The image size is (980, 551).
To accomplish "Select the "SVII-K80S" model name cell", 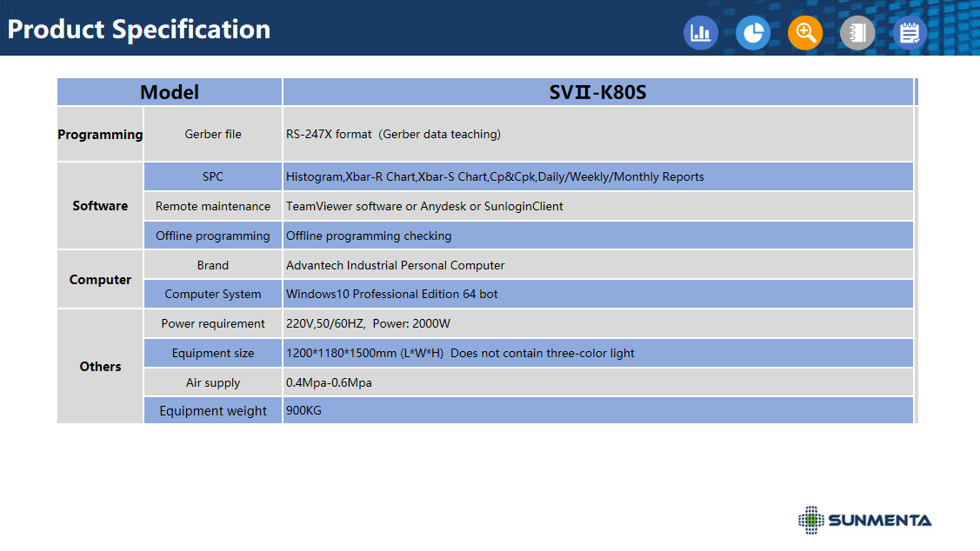I will (x=597, y=92).
